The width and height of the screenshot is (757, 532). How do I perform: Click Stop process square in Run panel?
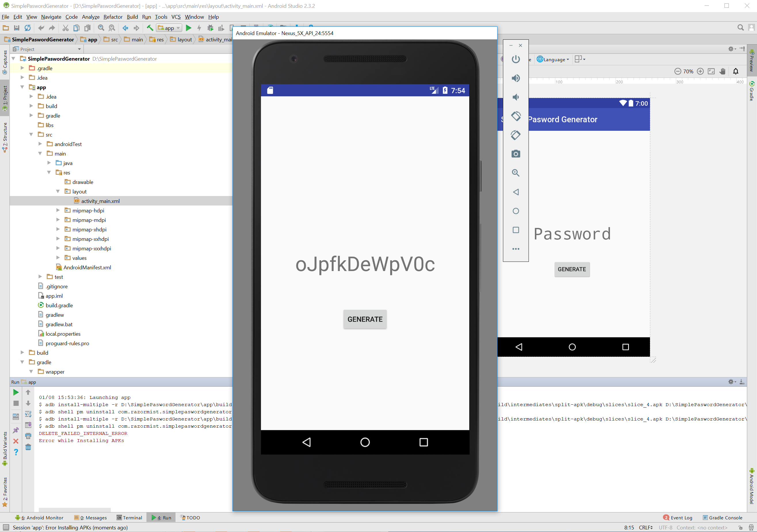16,404
